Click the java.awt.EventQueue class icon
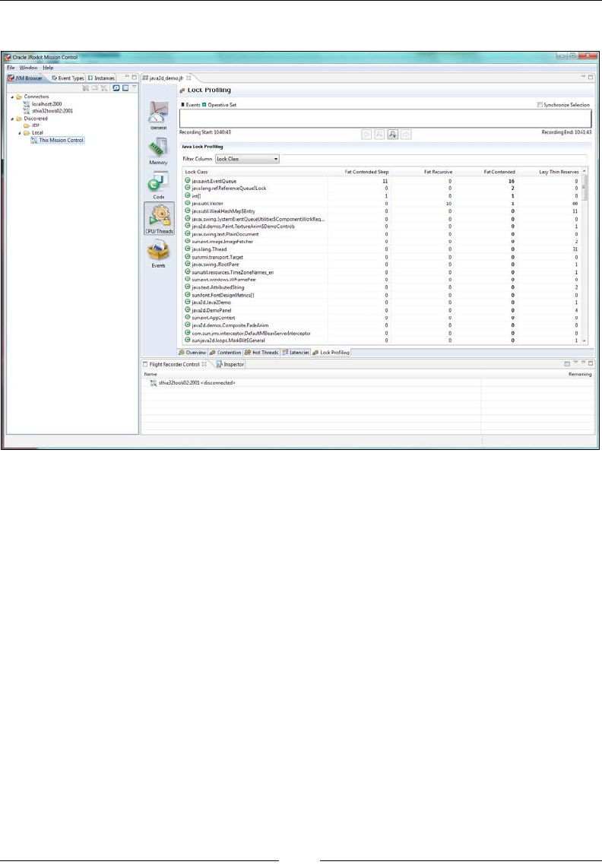The width and height of the screenshot is (602, 868). pyautogui.click(x=188, y=180)
